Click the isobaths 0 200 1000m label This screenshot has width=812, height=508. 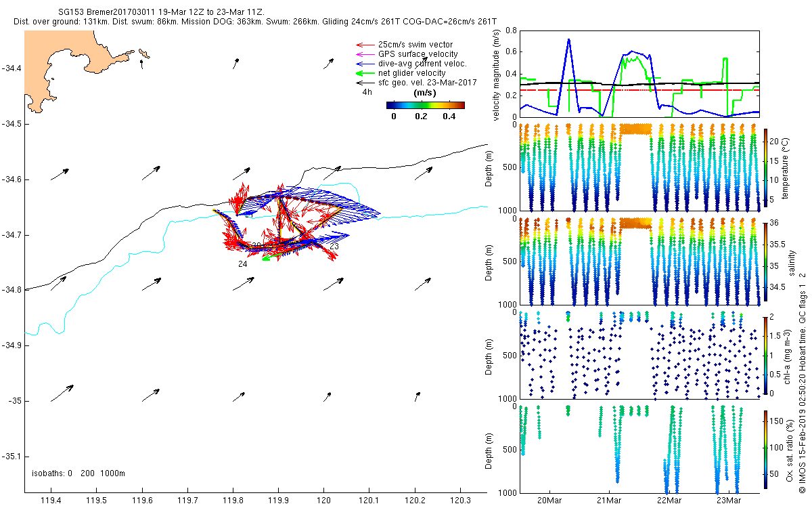(x=78, y=473)
